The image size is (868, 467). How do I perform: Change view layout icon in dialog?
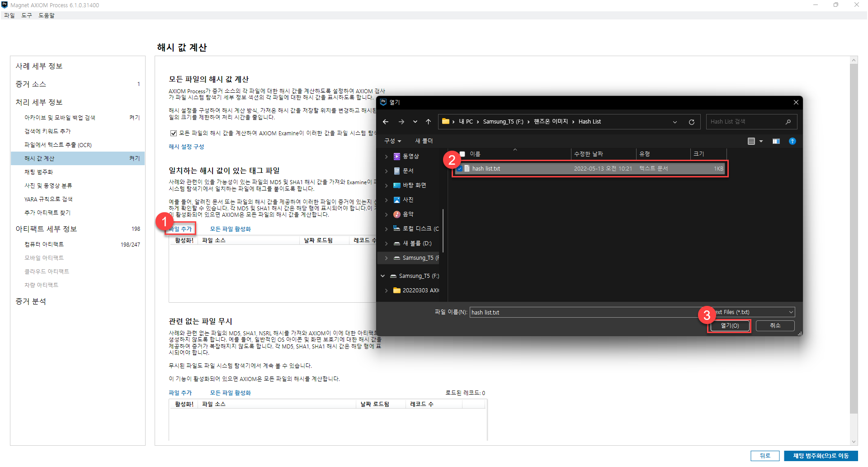click(751, 141)
